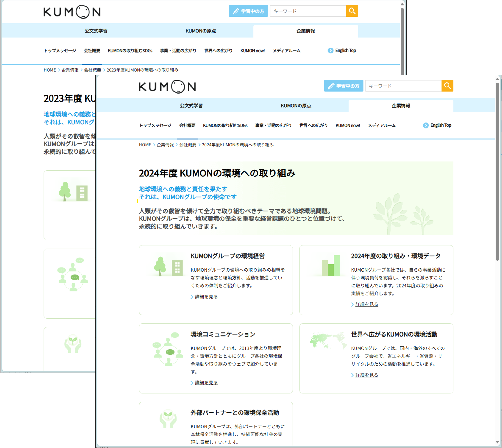Click the front window scrollbar down arrow
The width and height of the screenshot is (502, 448).
497,442
